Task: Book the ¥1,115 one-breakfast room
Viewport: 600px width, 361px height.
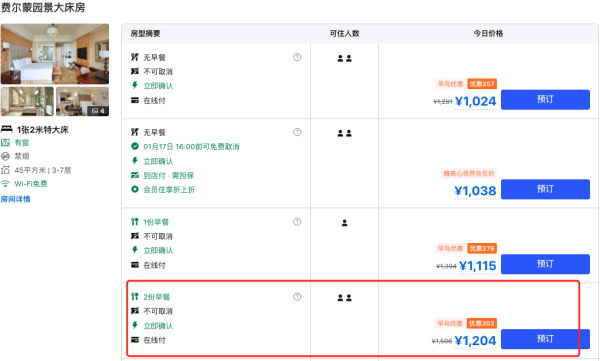Action: point(545,264)
